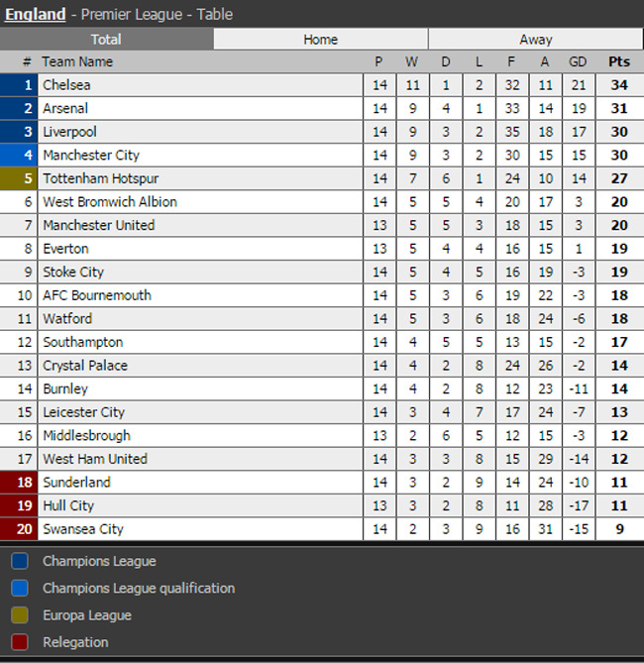Select Manchester City in the table

(x=91, y=156)
